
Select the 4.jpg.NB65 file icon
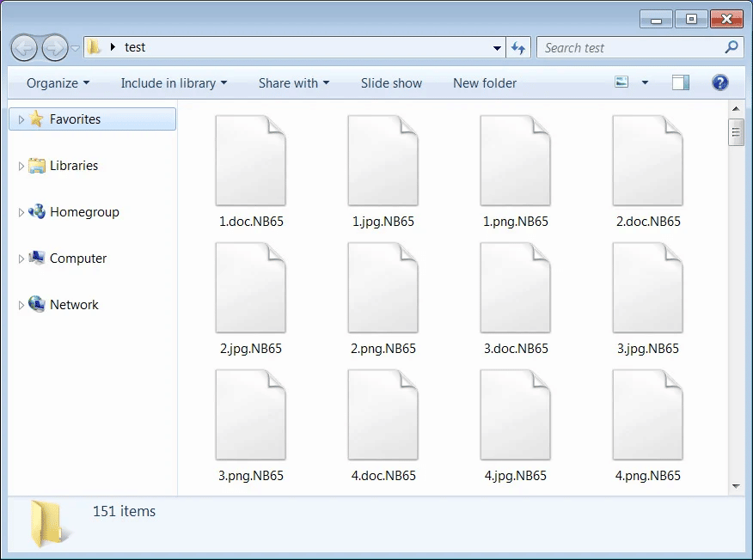coord(515,416)
